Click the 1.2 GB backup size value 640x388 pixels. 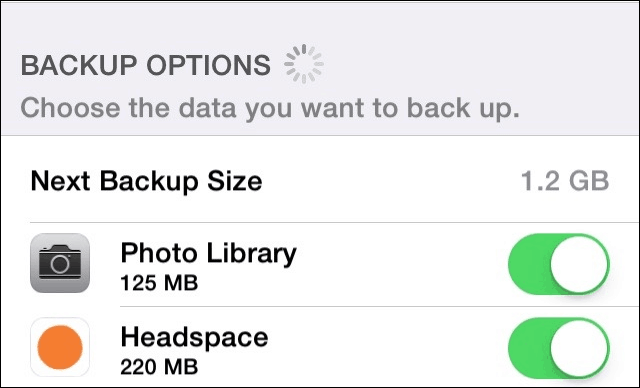tap(565, 181)
